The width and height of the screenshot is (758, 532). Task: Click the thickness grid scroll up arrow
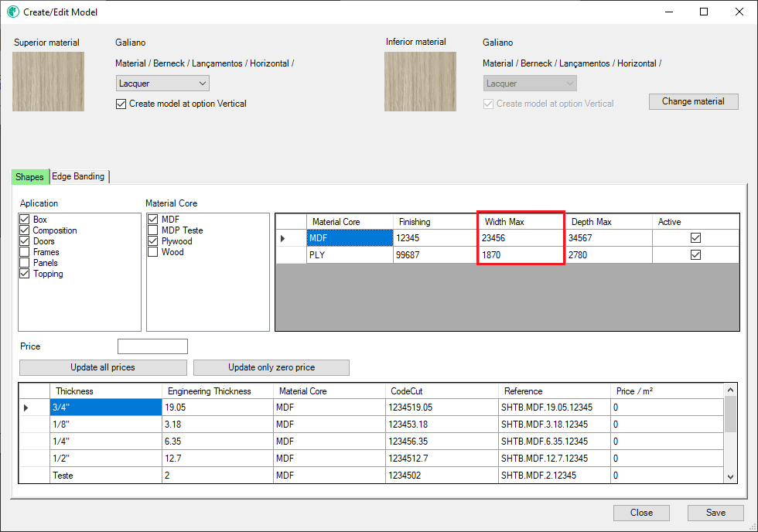point(730,390)
